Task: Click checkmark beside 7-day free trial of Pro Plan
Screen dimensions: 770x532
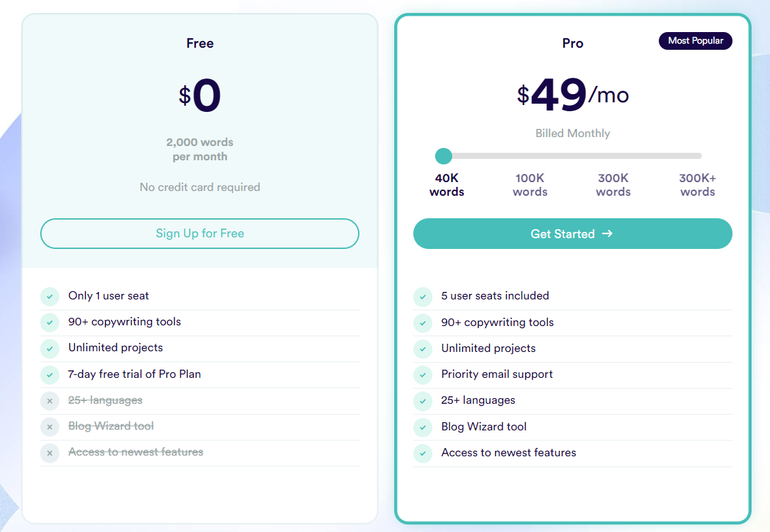Action: click(x=50, y=375)
